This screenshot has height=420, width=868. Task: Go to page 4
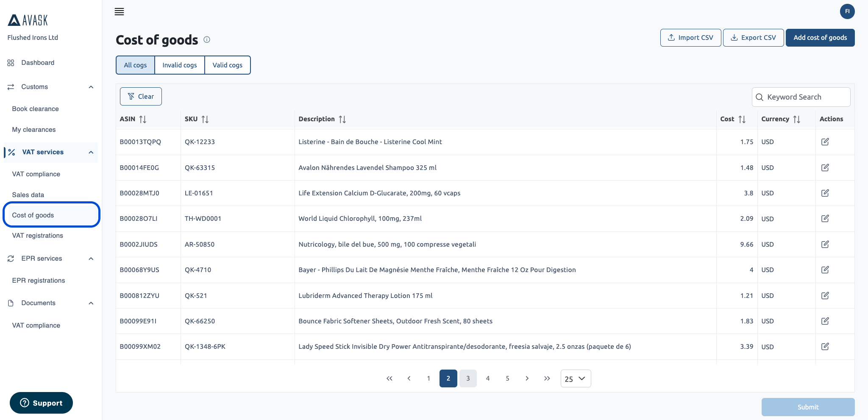[x=488, y=378]
